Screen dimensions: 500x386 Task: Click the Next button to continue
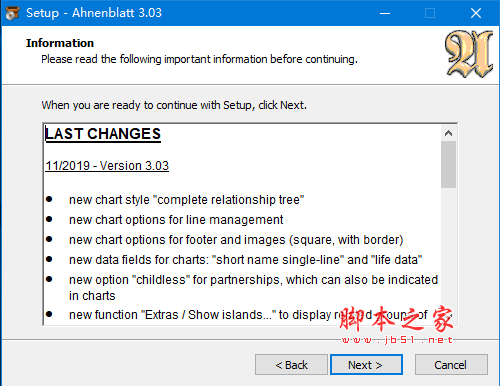[x=366, y=365]
